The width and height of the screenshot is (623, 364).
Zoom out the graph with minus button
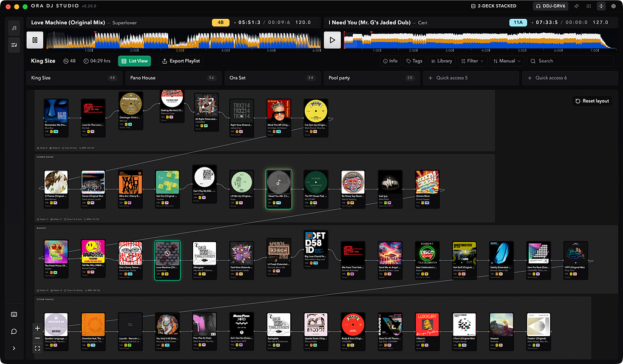[38, 338]
